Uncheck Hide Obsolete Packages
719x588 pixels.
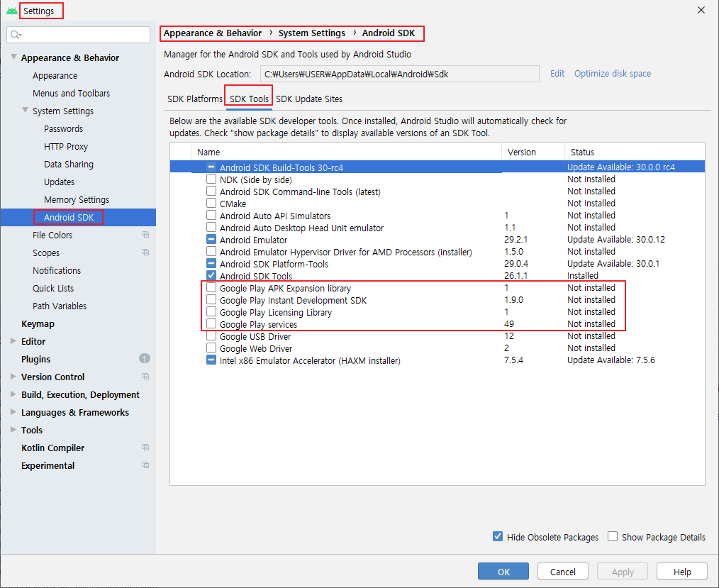click(498, 536)
